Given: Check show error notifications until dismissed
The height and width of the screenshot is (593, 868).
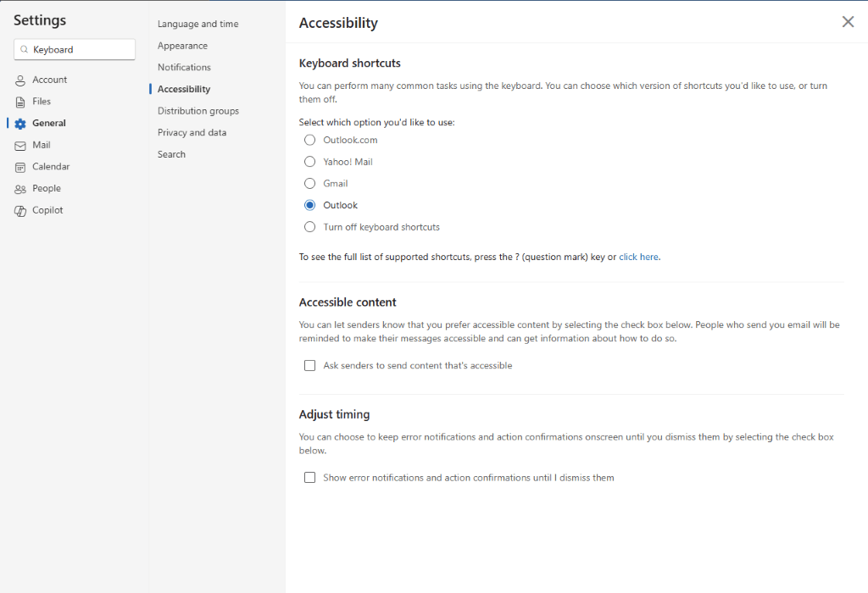Looking at the screenshot, I should pos(309,477).
